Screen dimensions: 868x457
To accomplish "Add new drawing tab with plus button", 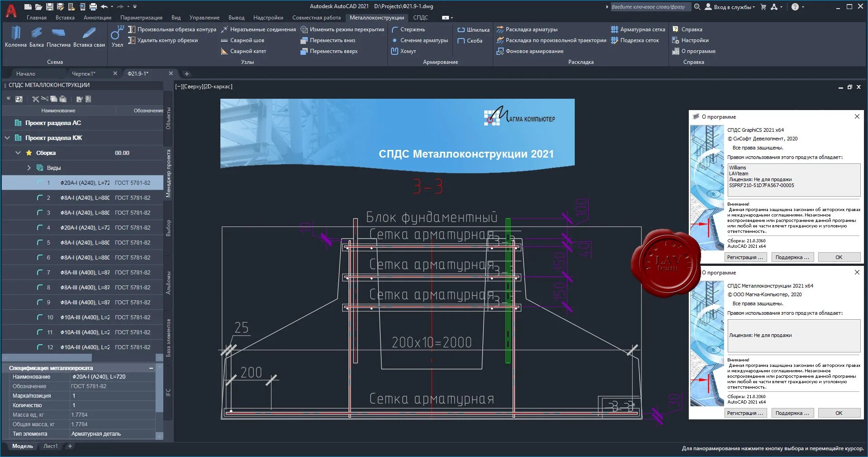I will point(187,73).
